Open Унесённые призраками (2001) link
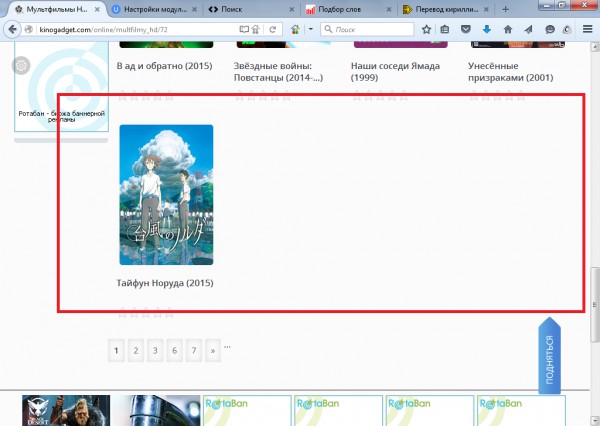Screen dimensions: 600x426 (x=511, y=72)
